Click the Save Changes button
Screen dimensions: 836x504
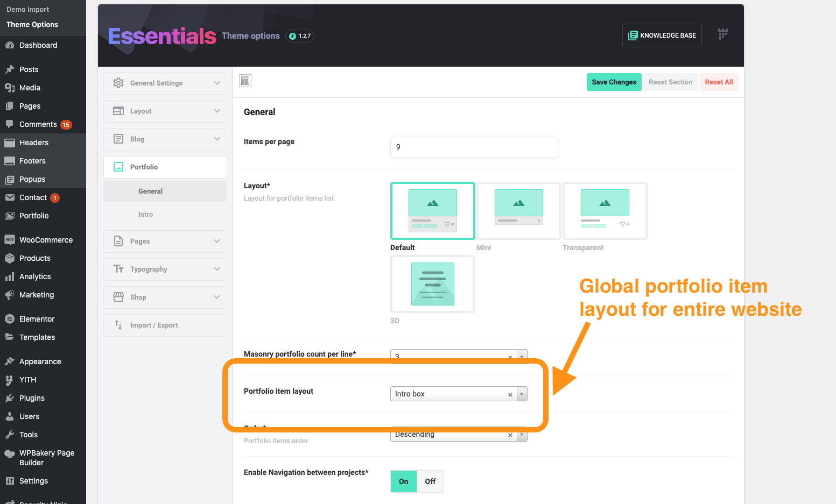[x=614, y=82]
